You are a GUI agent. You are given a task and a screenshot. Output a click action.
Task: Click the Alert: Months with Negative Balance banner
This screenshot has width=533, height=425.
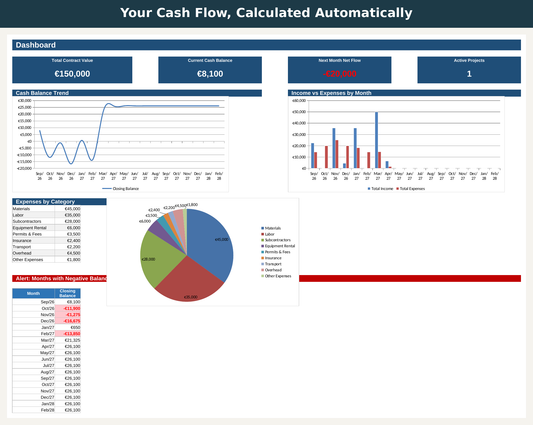(x=266, y=278)
